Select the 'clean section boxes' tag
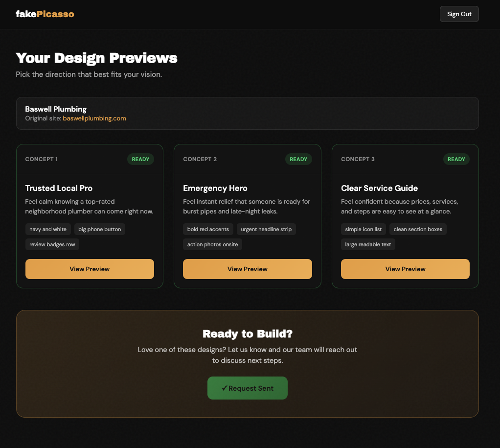The height and width of the screenshot is (448, 500). coord(418,229)
